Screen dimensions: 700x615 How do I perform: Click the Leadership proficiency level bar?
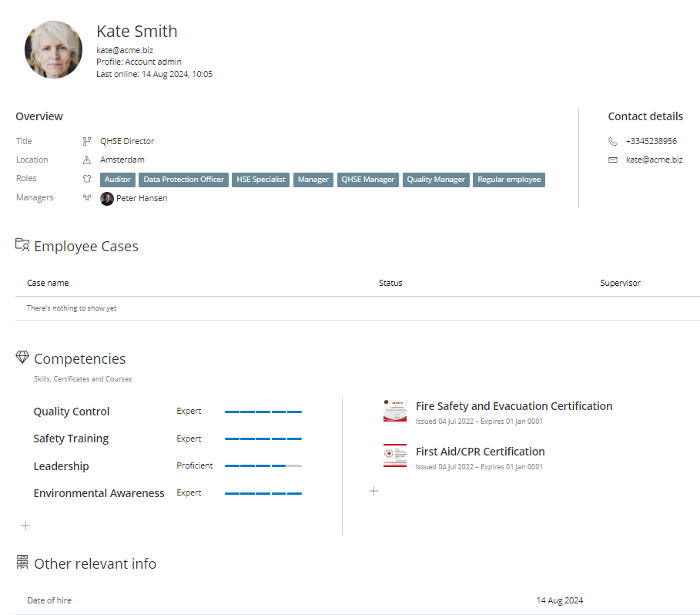263,466
